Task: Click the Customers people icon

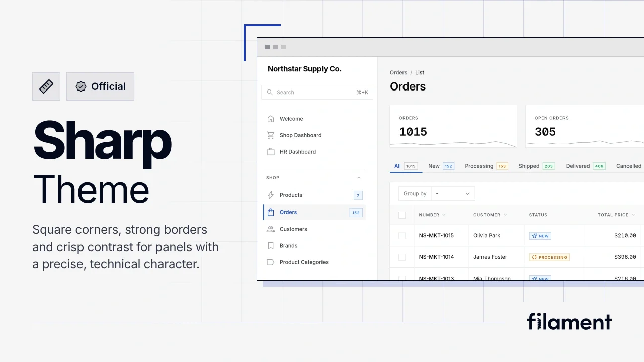Action: (271, 229)
